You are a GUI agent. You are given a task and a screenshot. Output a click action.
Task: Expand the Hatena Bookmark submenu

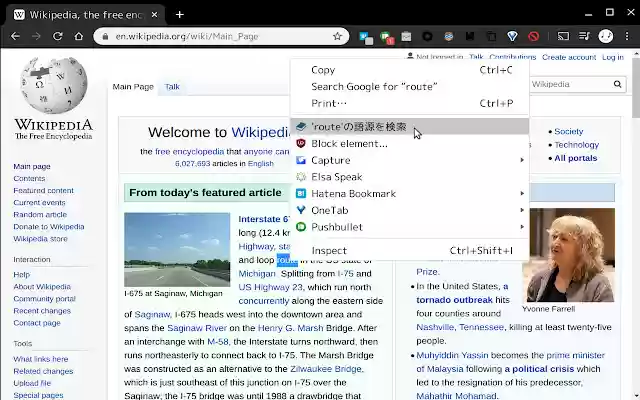pos(409,193)
